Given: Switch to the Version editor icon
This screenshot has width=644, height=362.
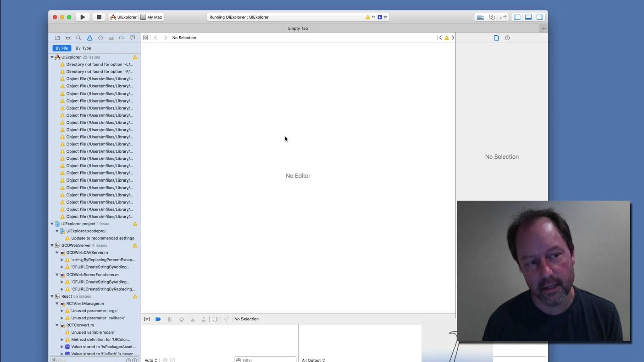Looking at the screenshot, I should coord(503,17).
